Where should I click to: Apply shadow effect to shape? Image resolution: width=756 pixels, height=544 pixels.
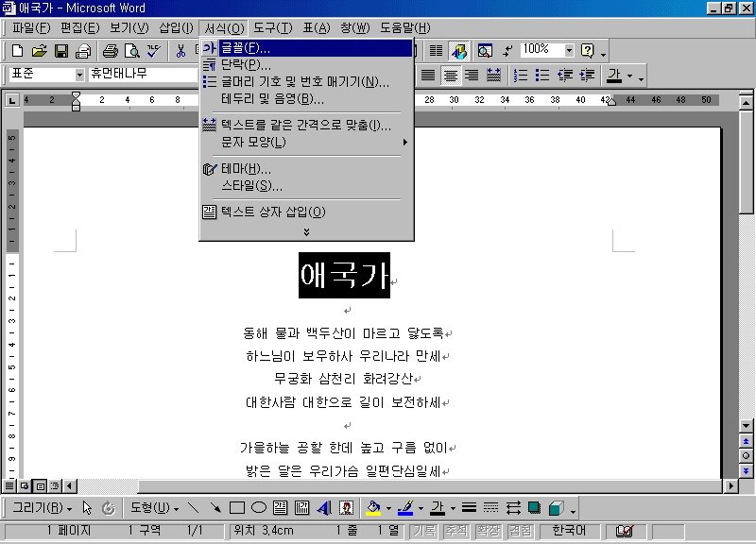point(534,507)
